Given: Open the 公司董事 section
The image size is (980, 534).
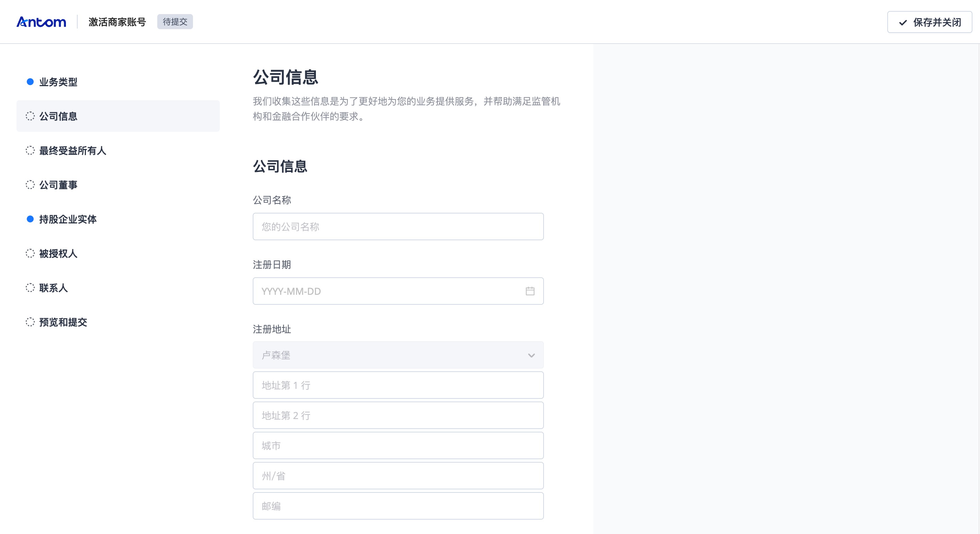Looking at the screenshot, I should pos(57,185).
